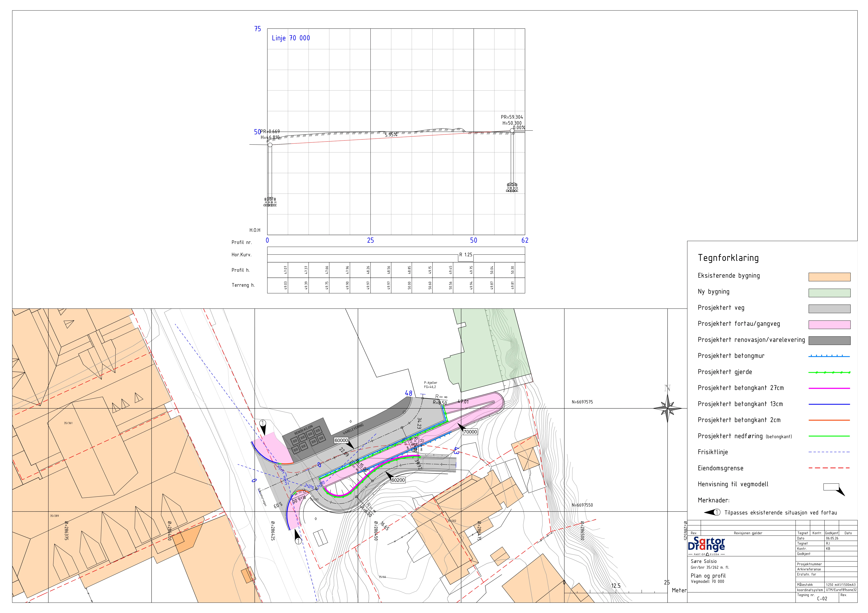Click the 'P-kjeller' label on the plan
868x613 pixels.
tap(431, 383)
